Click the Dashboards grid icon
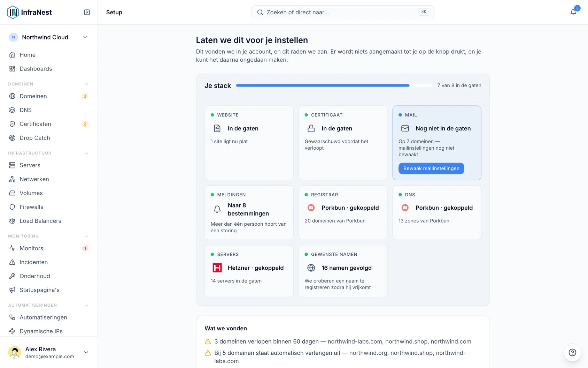This screenshot has width=588, height=368. coord(12,69)
